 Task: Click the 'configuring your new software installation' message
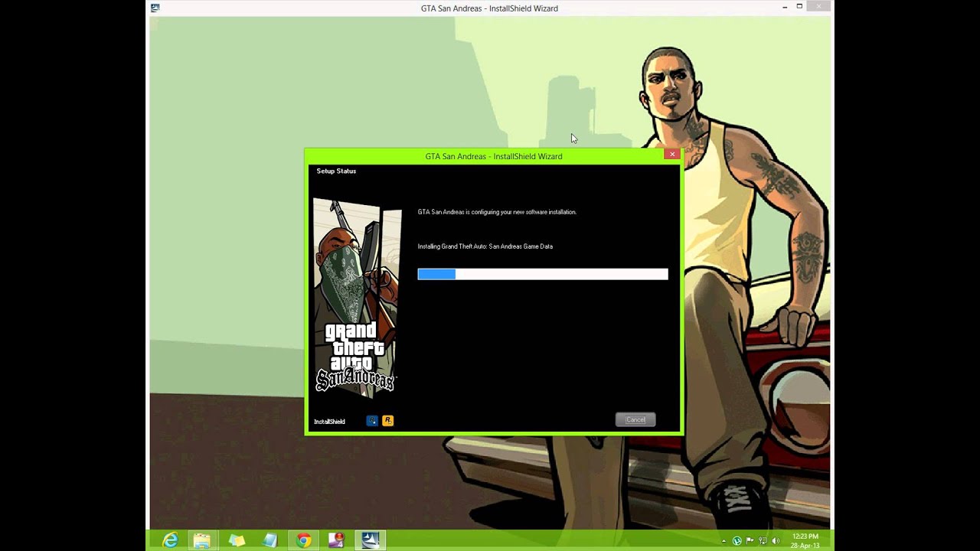coord(497,212)
